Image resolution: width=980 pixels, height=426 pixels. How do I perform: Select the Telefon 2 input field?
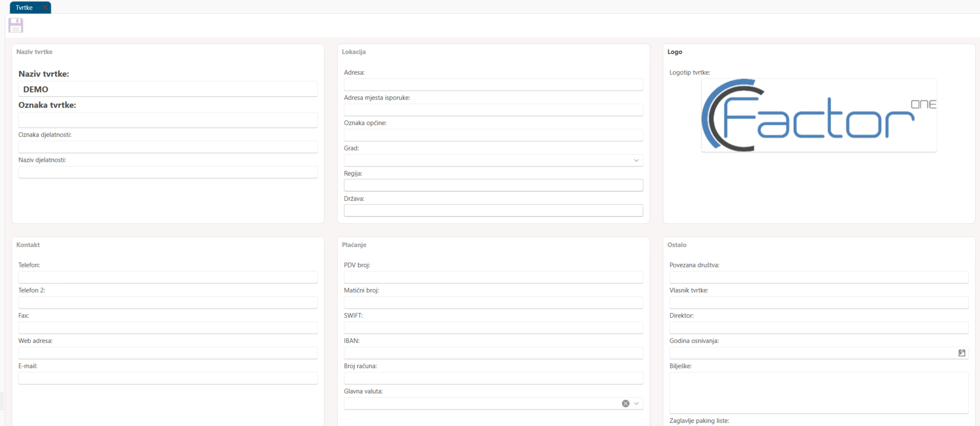(168, 302)
